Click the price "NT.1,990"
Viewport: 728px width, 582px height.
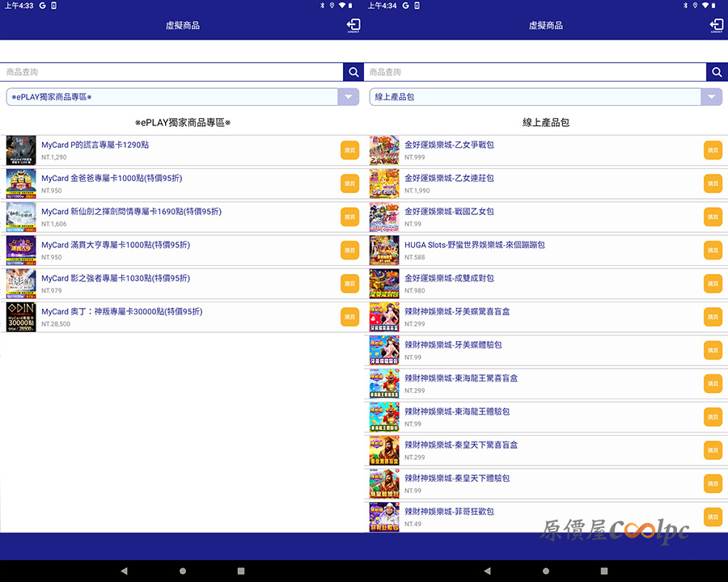point(417,191)
